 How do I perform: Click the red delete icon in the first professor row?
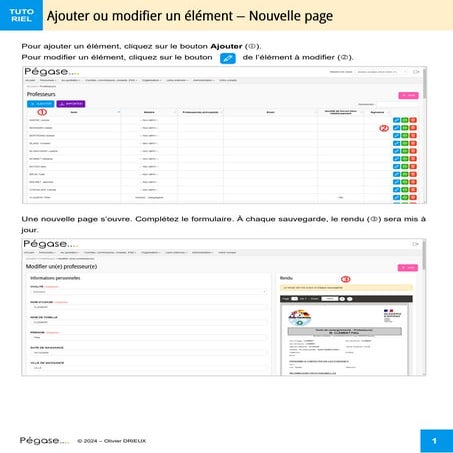[x=413, y=120]
